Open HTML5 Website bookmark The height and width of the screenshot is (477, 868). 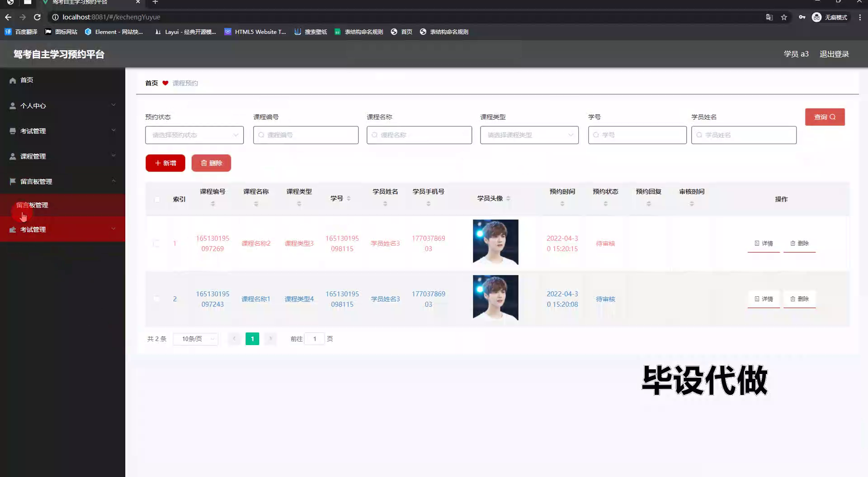pos(255,32)
